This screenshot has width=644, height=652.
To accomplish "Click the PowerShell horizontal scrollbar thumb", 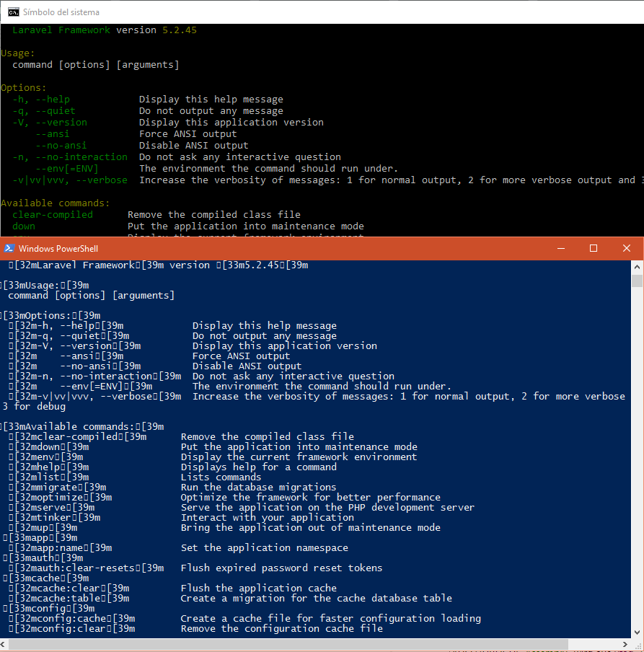I will point(288,644).
